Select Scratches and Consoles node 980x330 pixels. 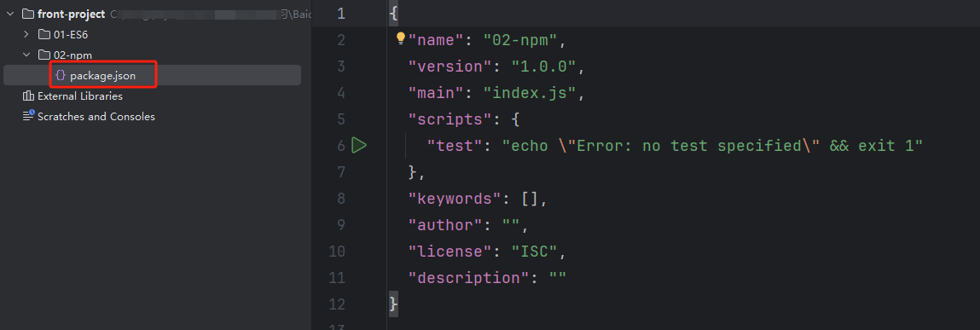96,116
